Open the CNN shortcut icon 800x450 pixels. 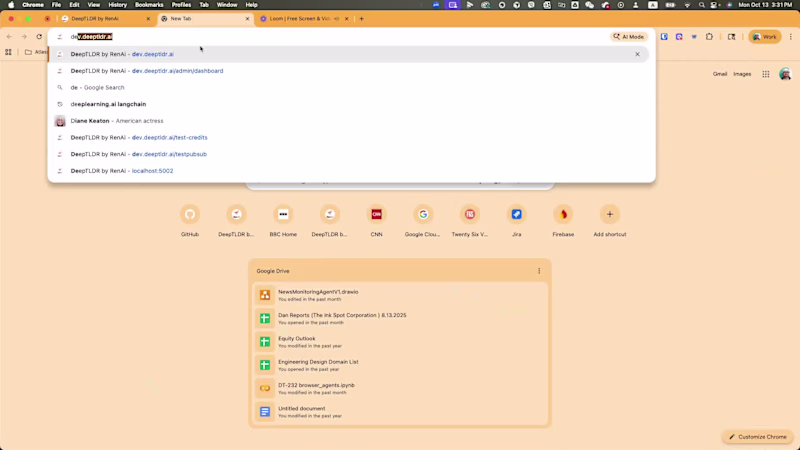pyautogui.click(x=377, y=214)
